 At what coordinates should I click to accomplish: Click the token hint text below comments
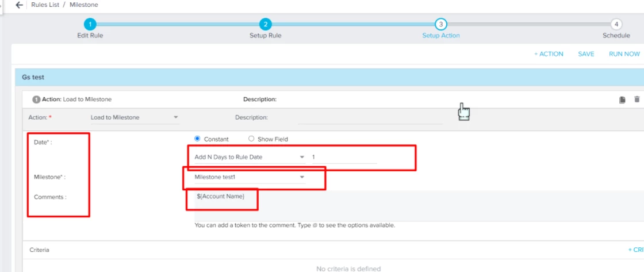point(294,225)
